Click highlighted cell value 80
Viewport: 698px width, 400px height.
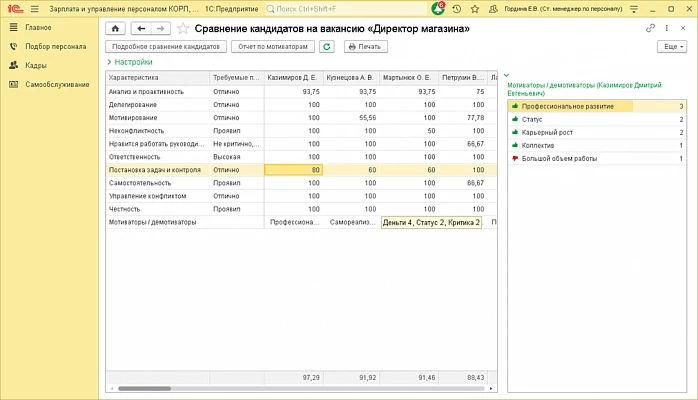tap(294, 170)
